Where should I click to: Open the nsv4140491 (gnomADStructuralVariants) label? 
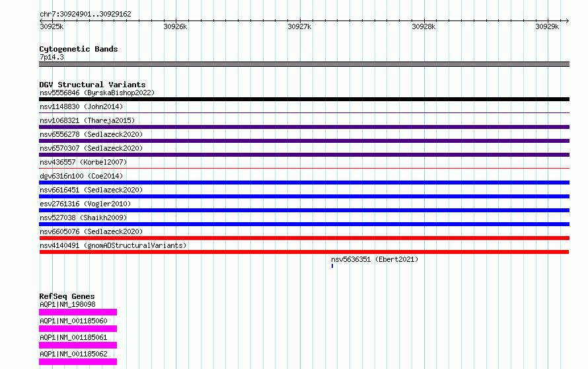tap(113, 245)
